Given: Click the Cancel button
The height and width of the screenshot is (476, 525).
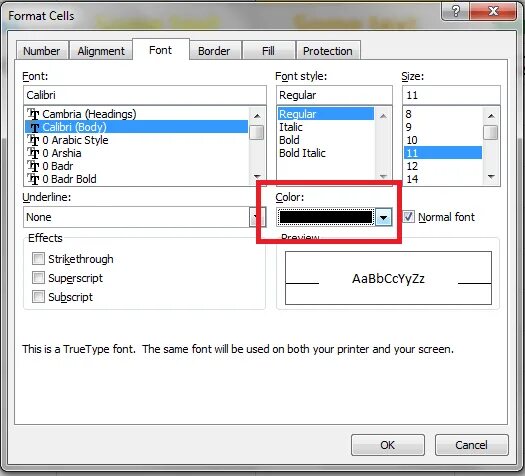Looking at the screenshot, I should click(471, 445).
